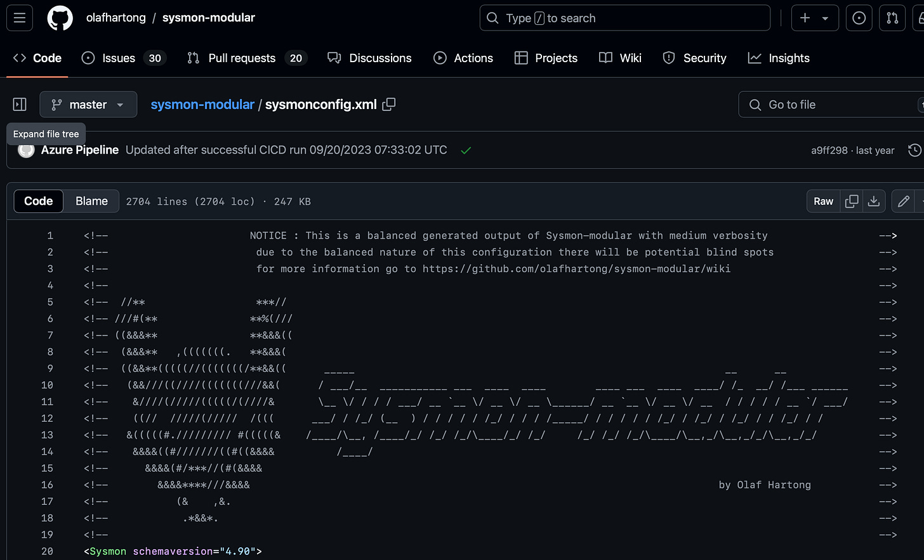Screen dimensions: 924x560
Task: Click the Pull requests count badge 20
Action: [x=296, y=58]
